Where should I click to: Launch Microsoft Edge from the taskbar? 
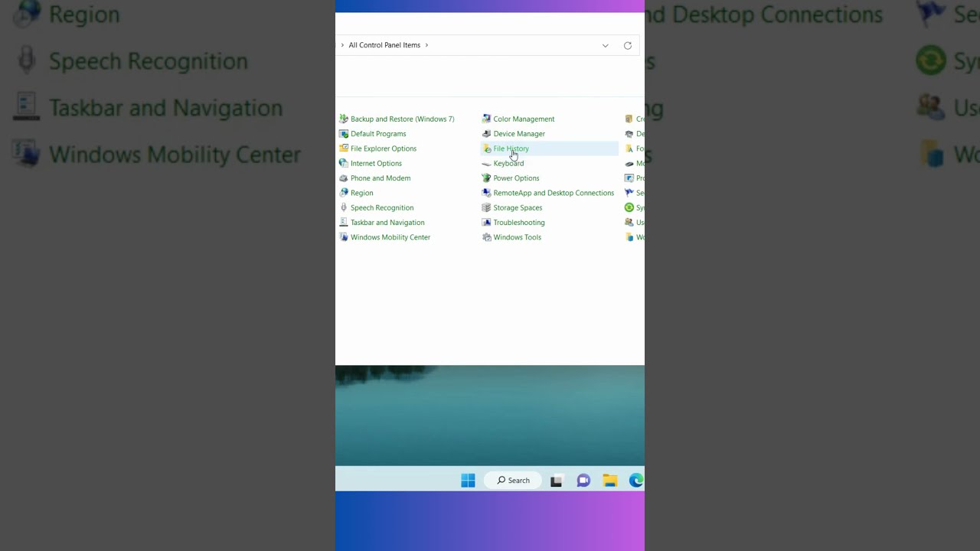pos(636,481)
